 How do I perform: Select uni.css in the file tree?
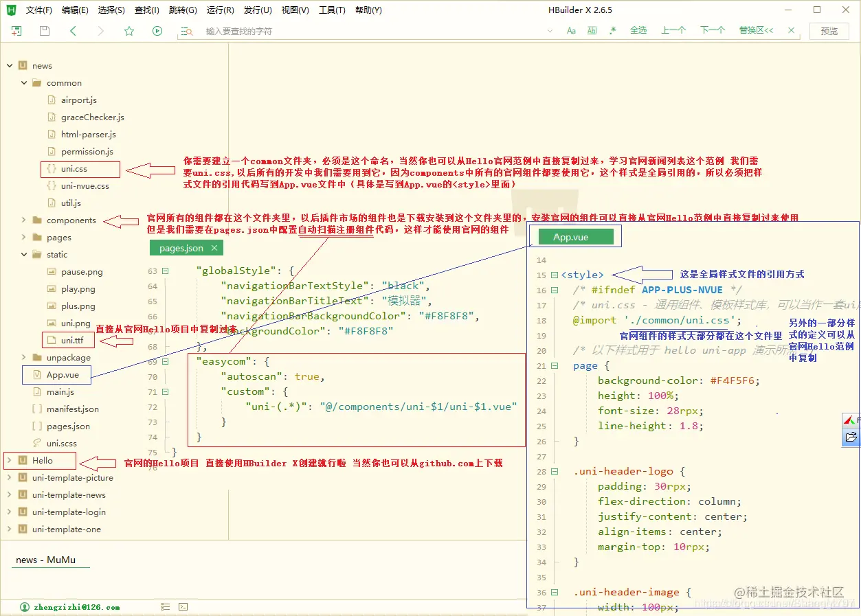click(74, 169)
